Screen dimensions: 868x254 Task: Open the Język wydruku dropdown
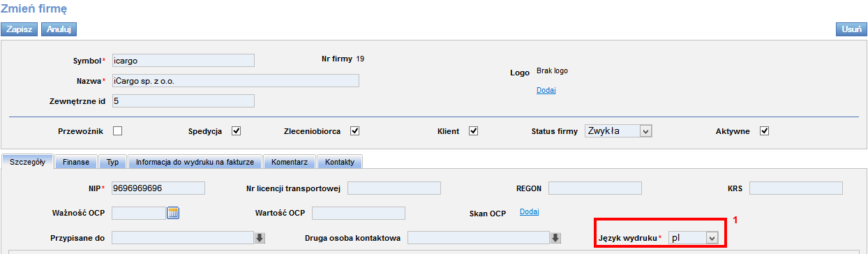(694, 238)
